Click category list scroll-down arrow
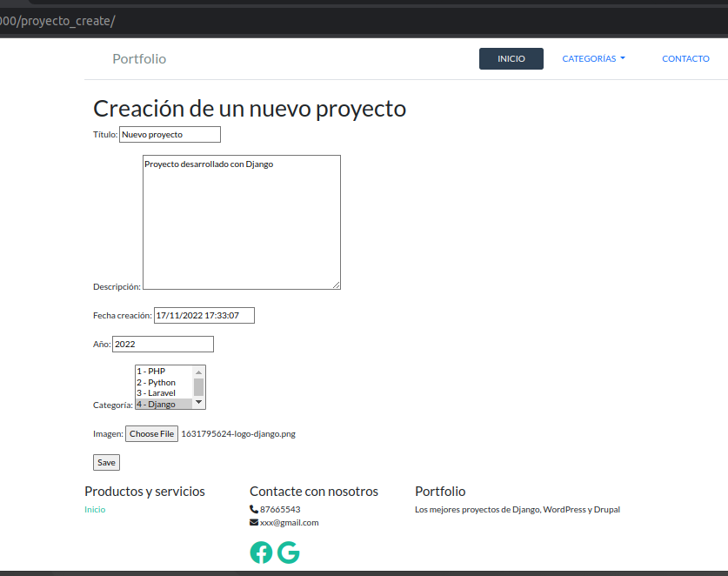Screen dimensions: 728x576 [x=198, y=403]
